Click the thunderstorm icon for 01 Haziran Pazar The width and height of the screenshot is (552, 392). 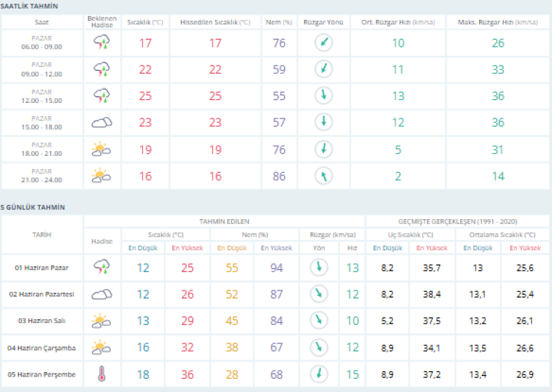coord(102,267)
